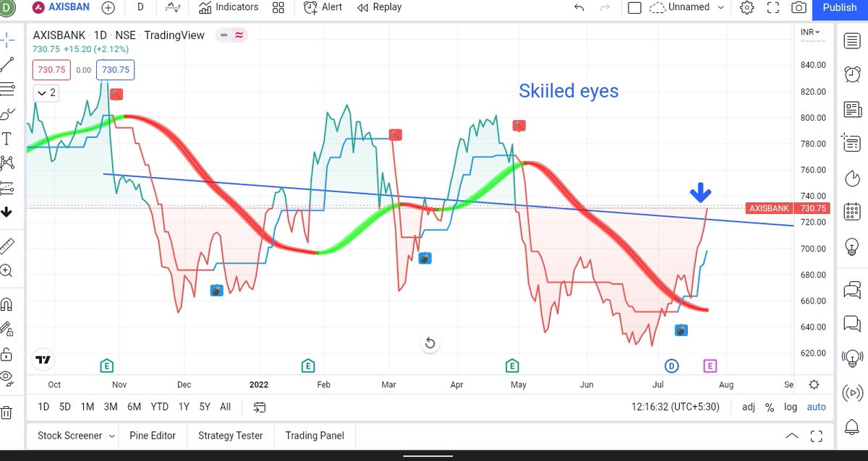Open the streams play icon

tap(852, 394)
